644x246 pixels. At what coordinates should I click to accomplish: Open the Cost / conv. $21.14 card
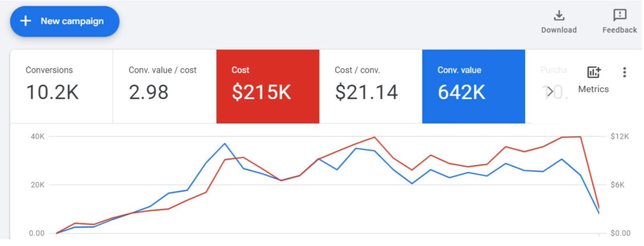tap(370, 86)
